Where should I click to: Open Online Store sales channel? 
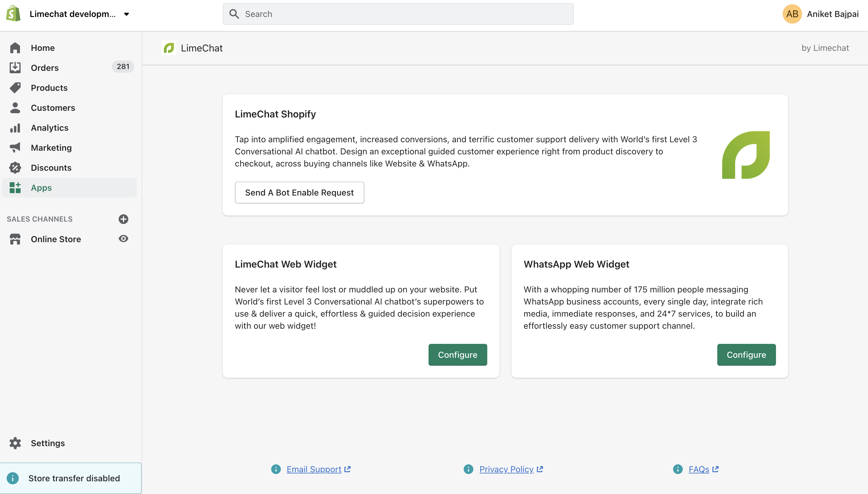(x=56, y=239)
